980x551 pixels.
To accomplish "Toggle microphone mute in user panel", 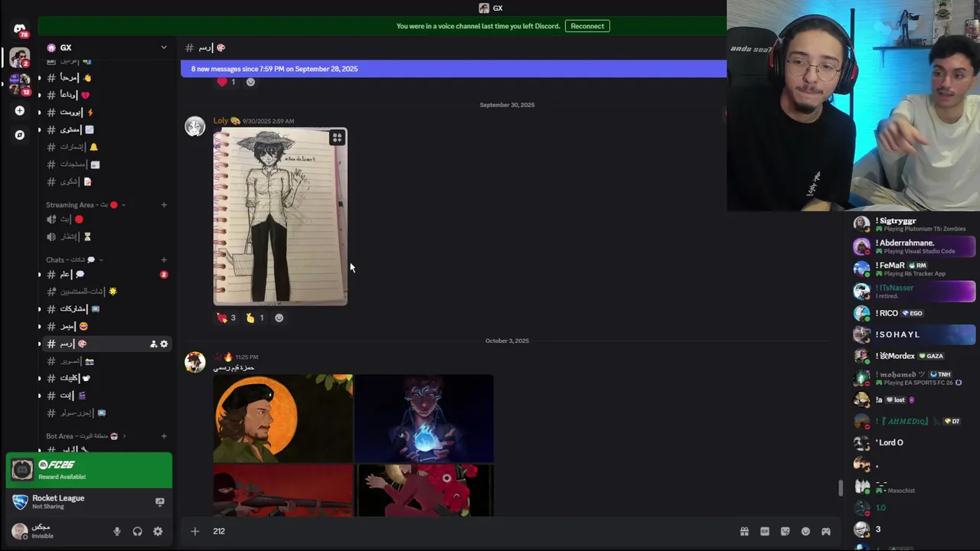I will point(117,531).
